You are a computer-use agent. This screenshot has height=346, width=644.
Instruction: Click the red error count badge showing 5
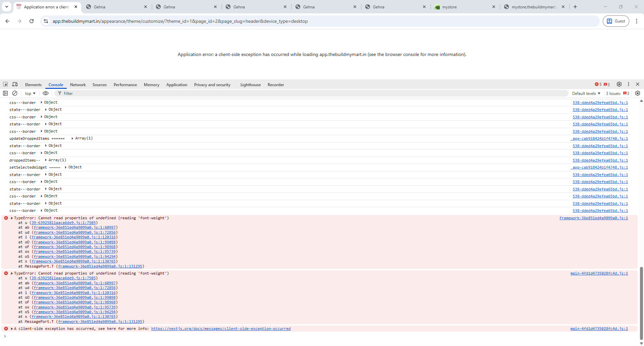coord(598,84)
